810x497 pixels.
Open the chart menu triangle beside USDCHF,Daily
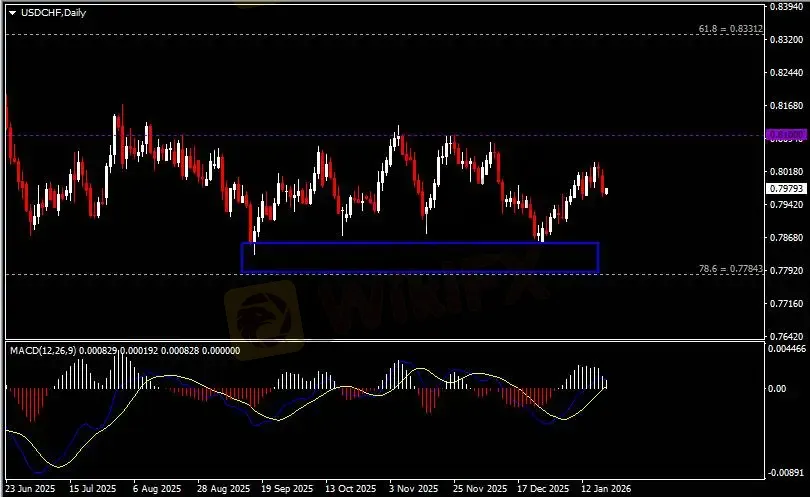pyautogui.click(x=12, y=13)
